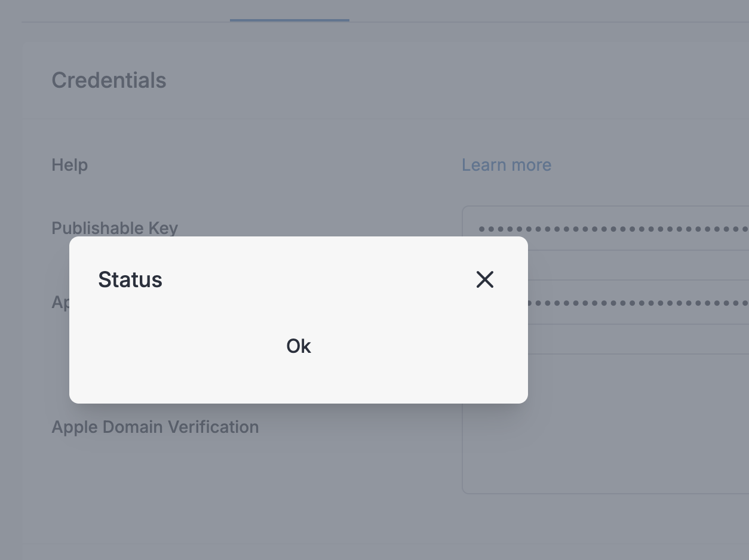Click the Publishable Key label

115,228
